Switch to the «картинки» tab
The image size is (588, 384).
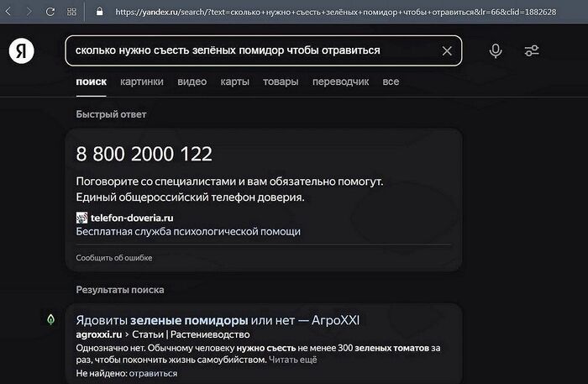pos(142,82)
